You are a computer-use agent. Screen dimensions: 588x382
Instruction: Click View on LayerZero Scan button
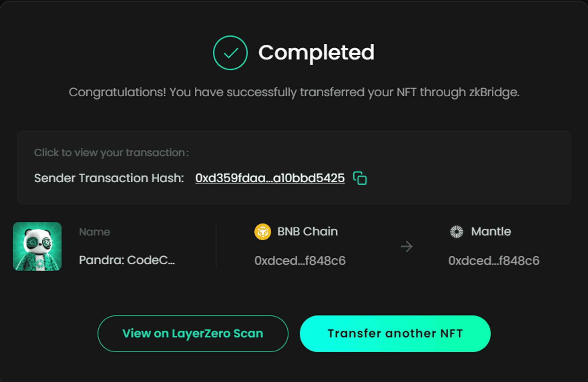[x=193, y=334]
